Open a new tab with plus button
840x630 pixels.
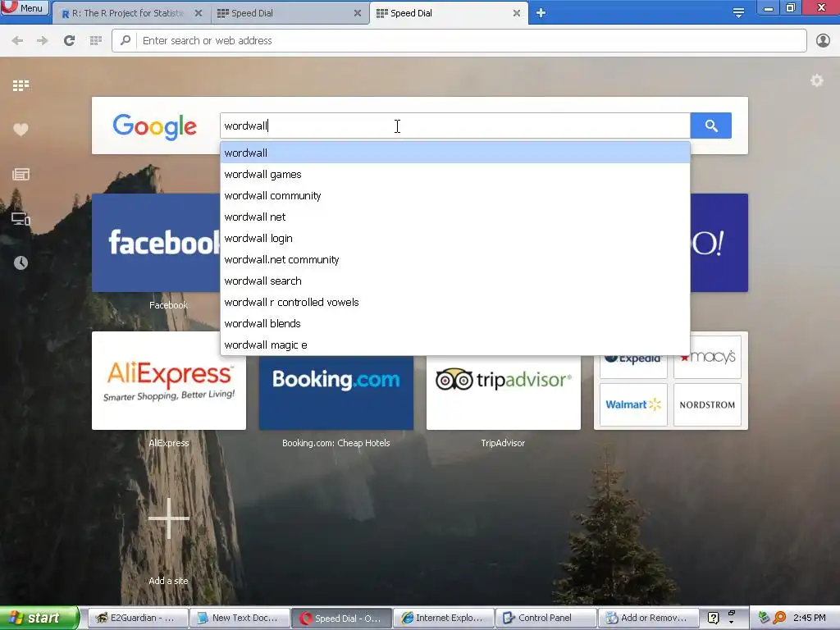click(x=541, y=13)
